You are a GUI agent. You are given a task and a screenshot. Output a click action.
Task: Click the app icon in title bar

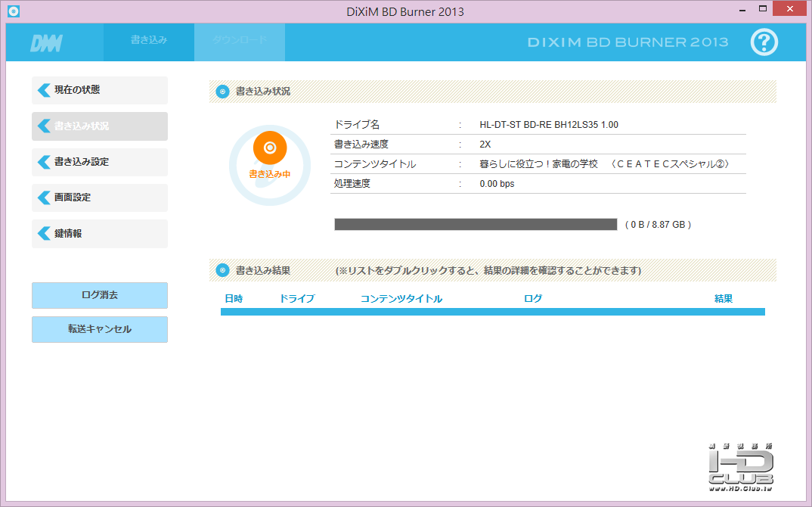pos(14,11)
